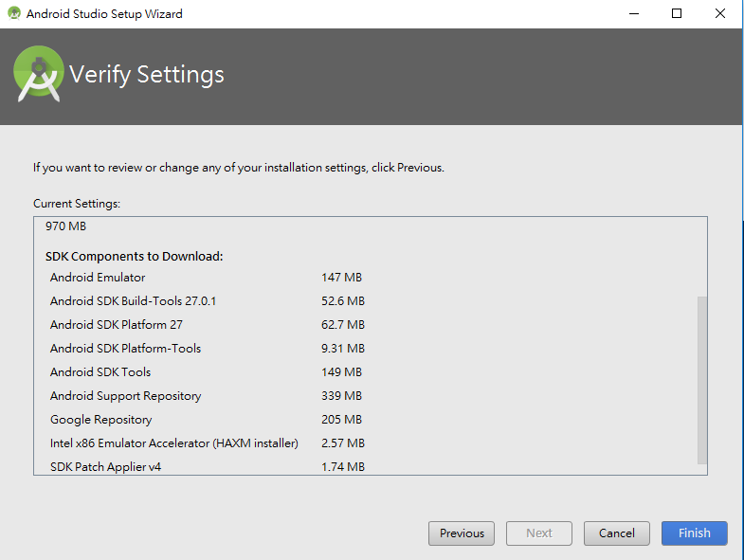Click the Finish button

(x=694, y=533)
